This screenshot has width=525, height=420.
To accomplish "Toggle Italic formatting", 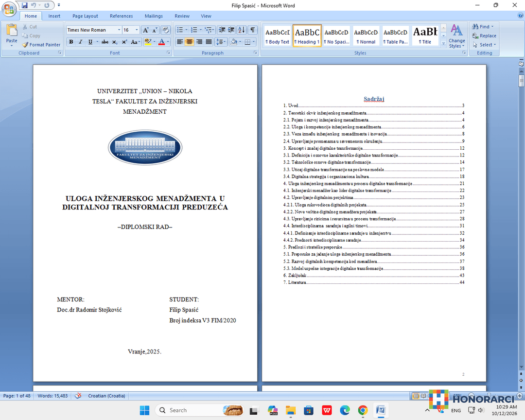I will tap(80, 42).
